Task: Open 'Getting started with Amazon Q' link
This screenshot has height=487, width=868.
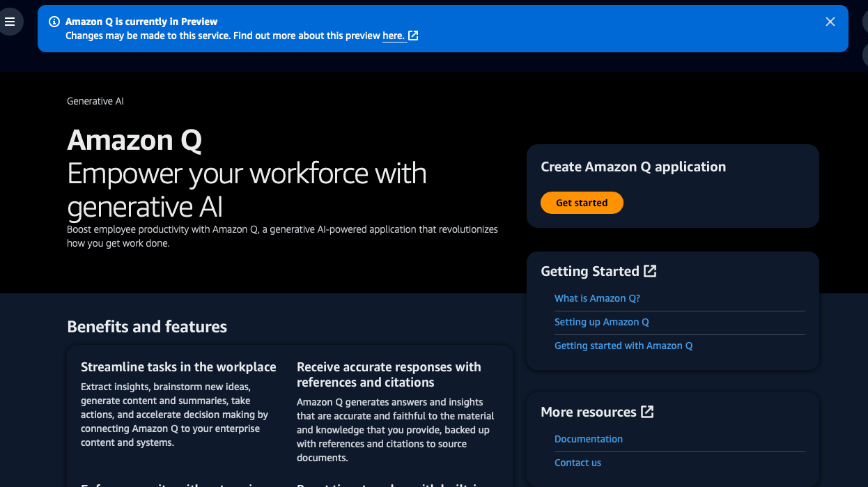Action: [623, 346]
